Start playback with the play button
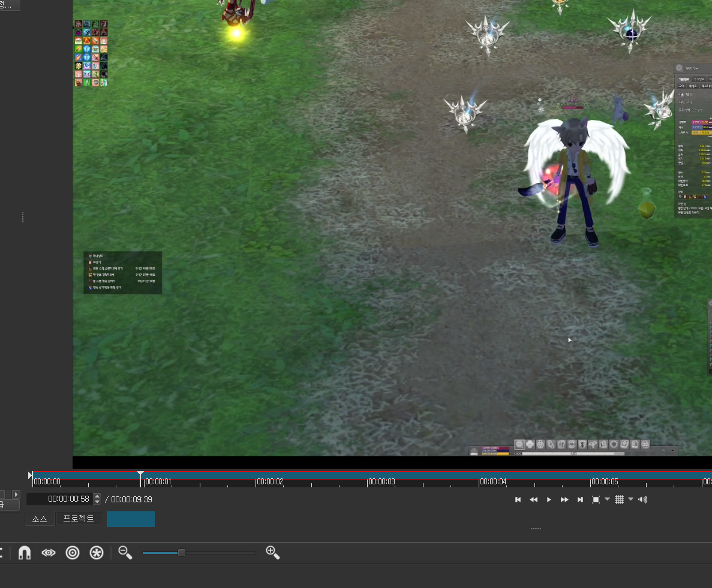Screen dimensions: 712x588 549,499
